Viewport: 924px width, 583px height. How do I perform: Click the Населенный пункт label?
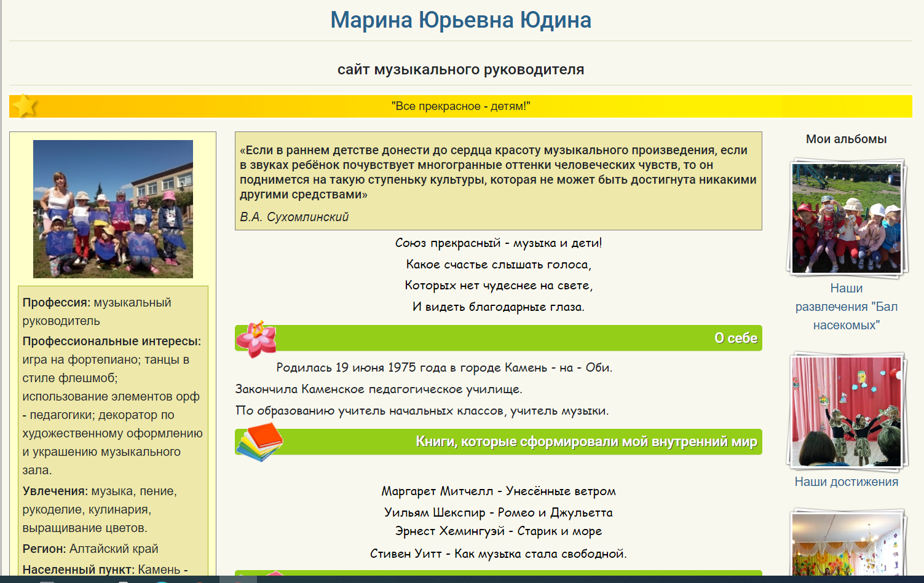[x=79, y=569]
